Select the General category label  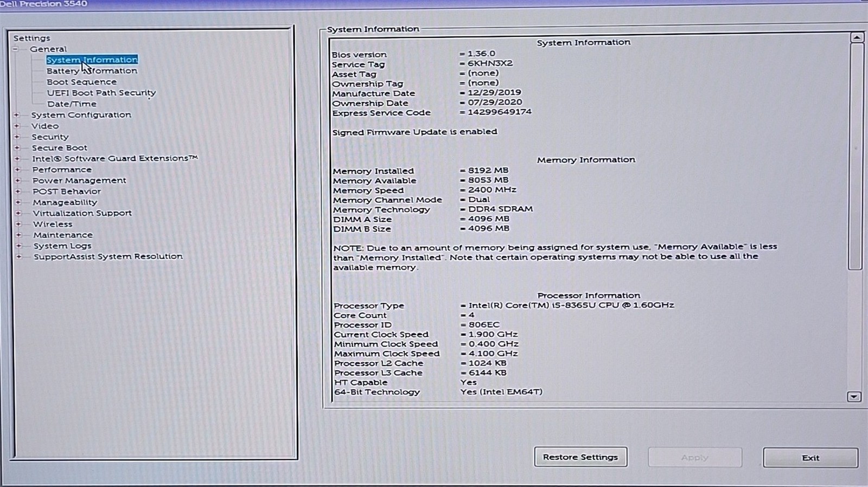48,49
